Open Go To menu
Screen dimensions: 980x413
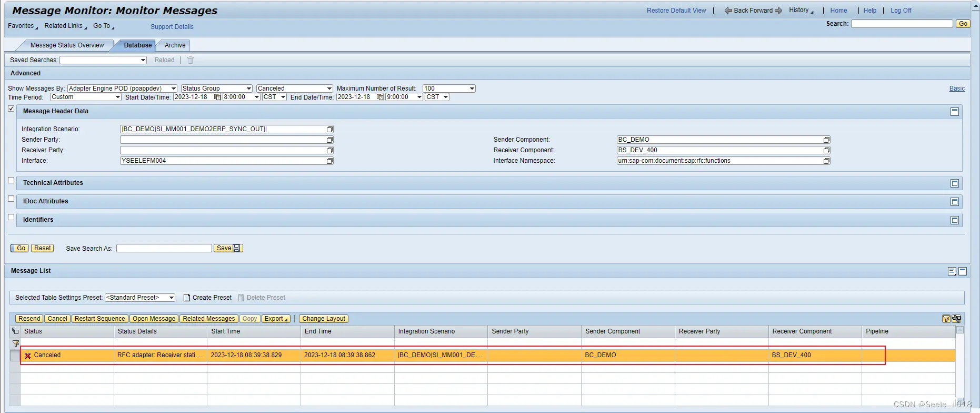[x=103, y=26]
